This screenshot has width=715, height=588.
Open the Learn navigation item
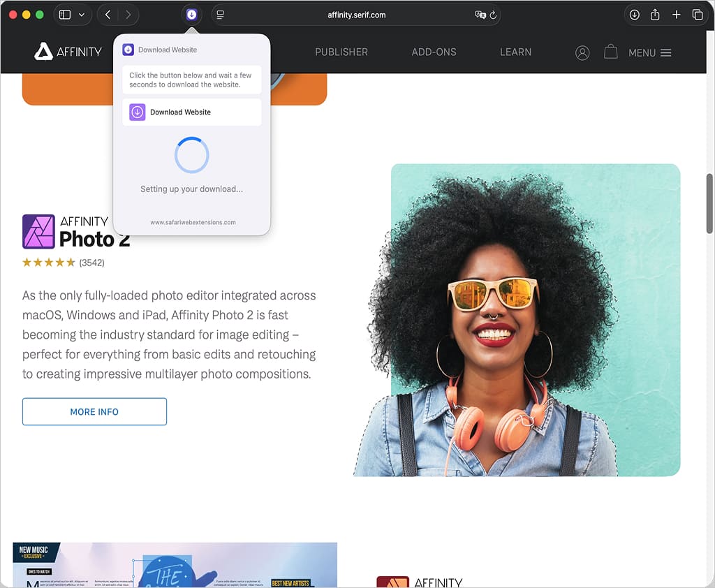[x=515, y=52]
